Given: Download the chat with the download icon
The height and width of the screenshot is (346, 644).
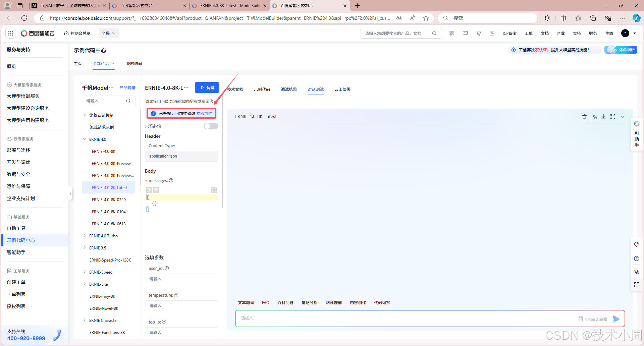Looking at the screenshot, I should (603, 117).
